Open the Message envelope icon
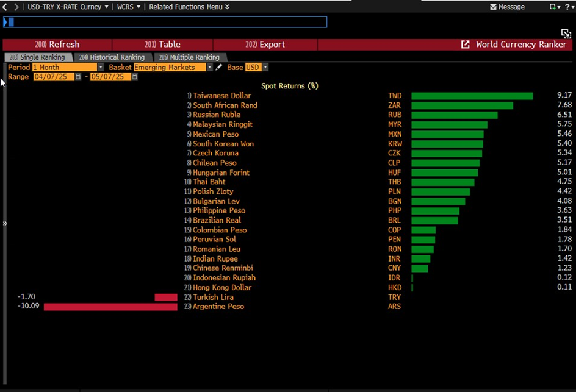 pos(494,7)
